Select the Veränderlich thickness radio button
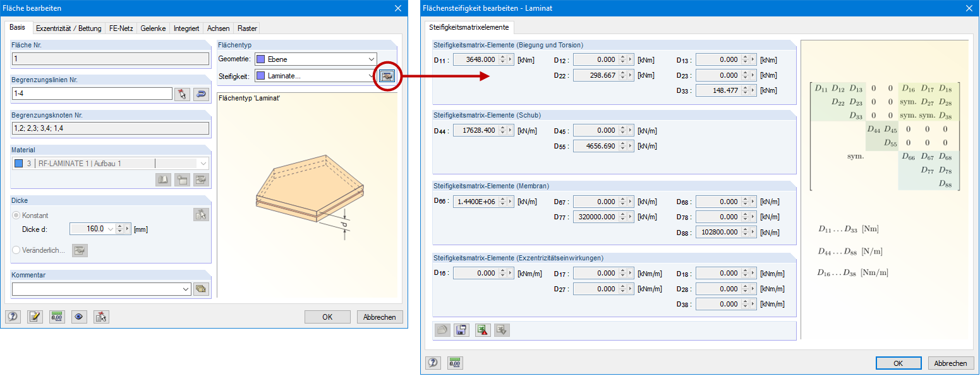Image resolution: width=980 pixels, height=376 pixels. pyautogui.click(x=16, y=250)
